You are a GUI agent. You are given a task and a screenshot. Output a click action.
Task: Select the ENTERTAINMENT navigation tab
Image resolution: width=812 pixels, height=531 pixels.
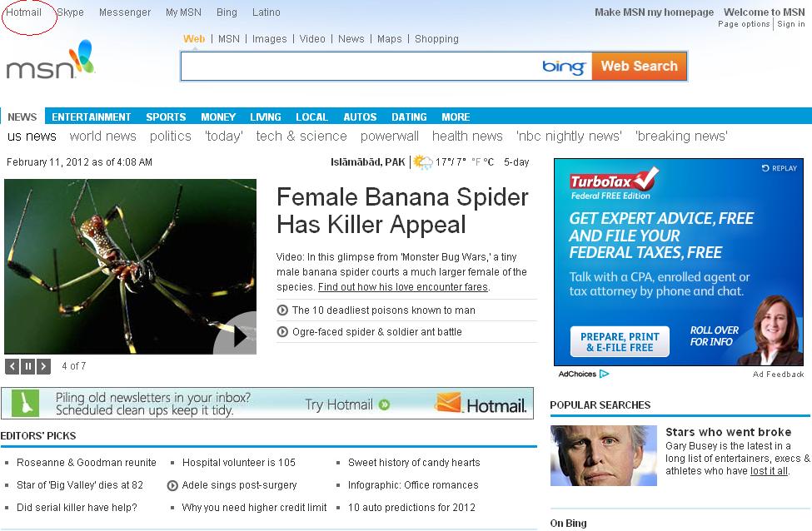tap(92, 117)
